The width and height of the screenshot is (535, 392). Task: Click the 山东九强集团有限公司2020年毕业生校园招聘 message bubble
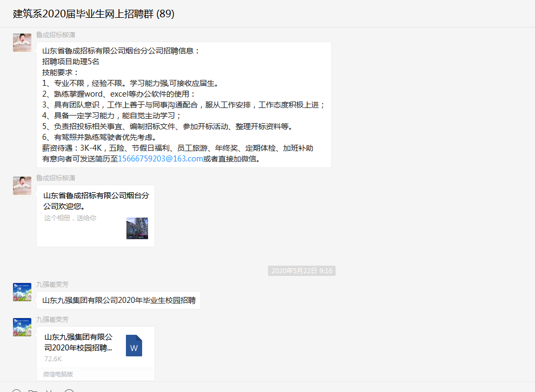[119, 300]
